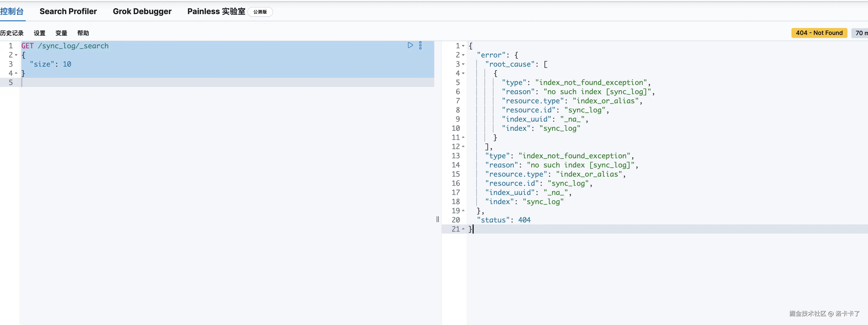The image size is (868, 325).
Task: Open the Grok Debugger tab
Action: click(x=142, y=11)
